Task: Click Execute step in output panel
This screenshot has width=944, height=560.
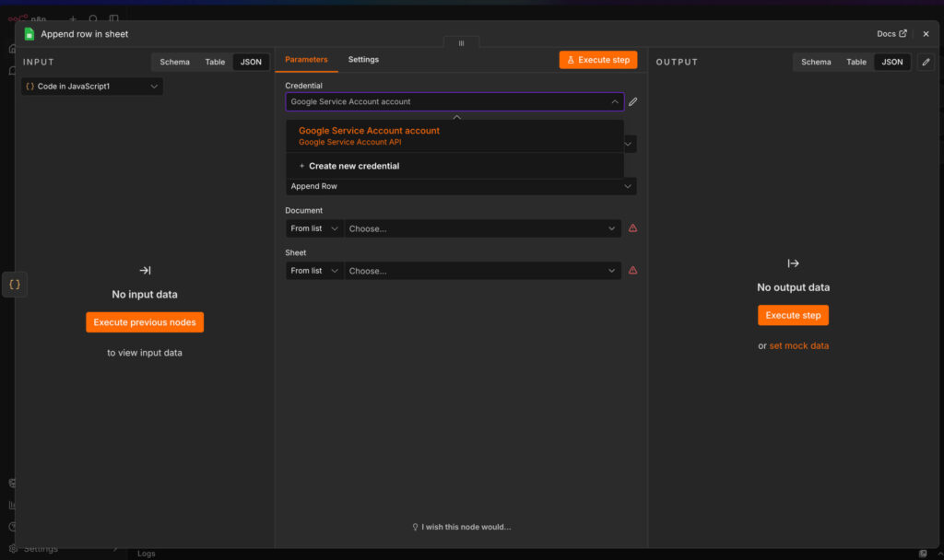Action: [x=793, y=315]
